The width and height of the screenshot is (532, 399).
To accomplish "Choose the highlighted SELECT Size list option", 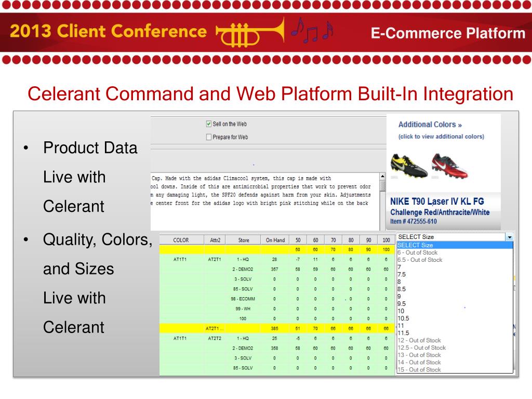I will pos(455,245).
